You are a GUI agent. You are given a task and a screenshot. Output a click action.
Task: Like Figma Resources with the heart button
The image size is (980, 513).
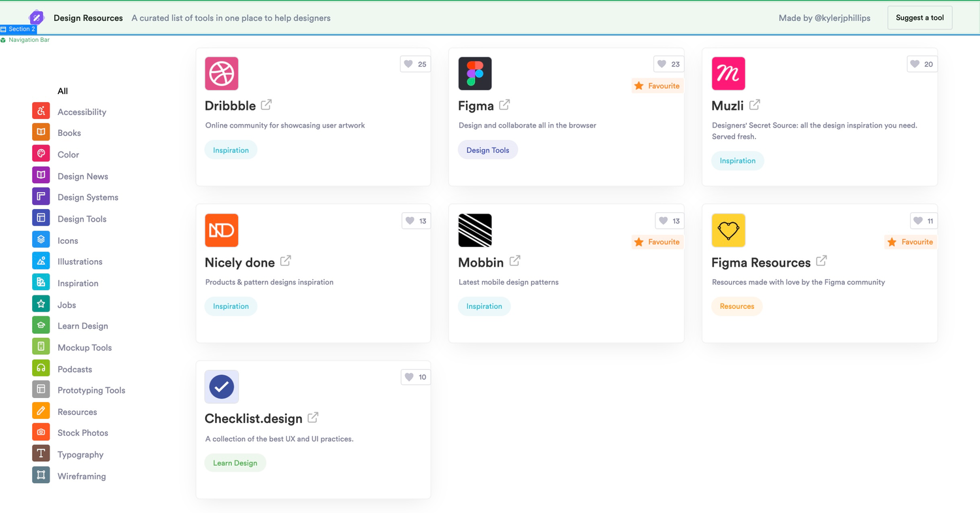click(924, 221)
